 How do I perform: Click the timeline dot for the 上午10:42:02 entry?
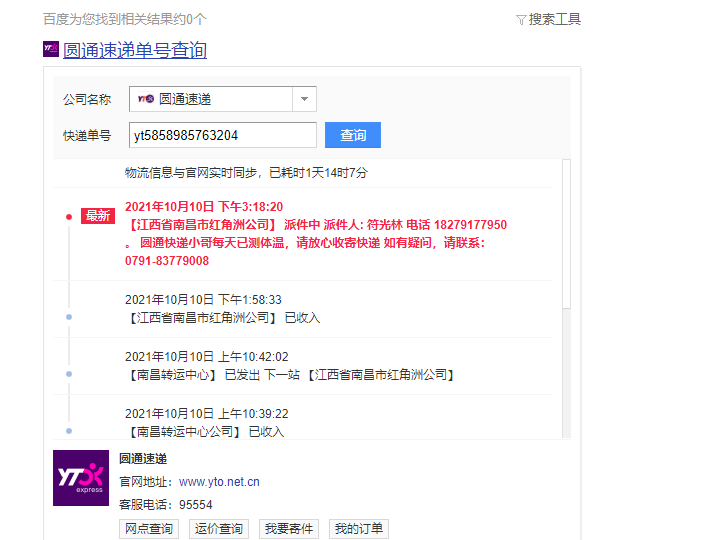click(x=69, y=374)
